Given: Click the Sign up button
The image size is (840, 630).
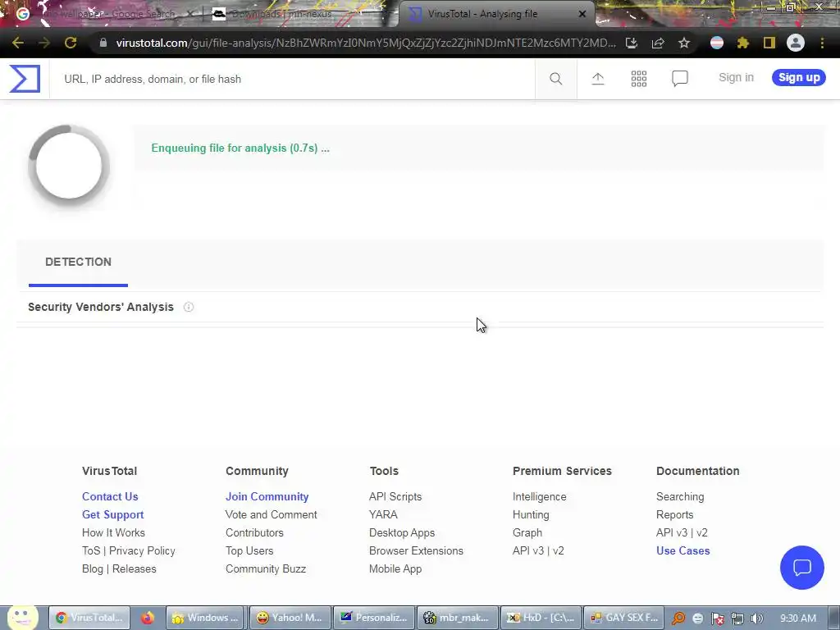Looking at the screenshot, I should click(x=799, y=78).
